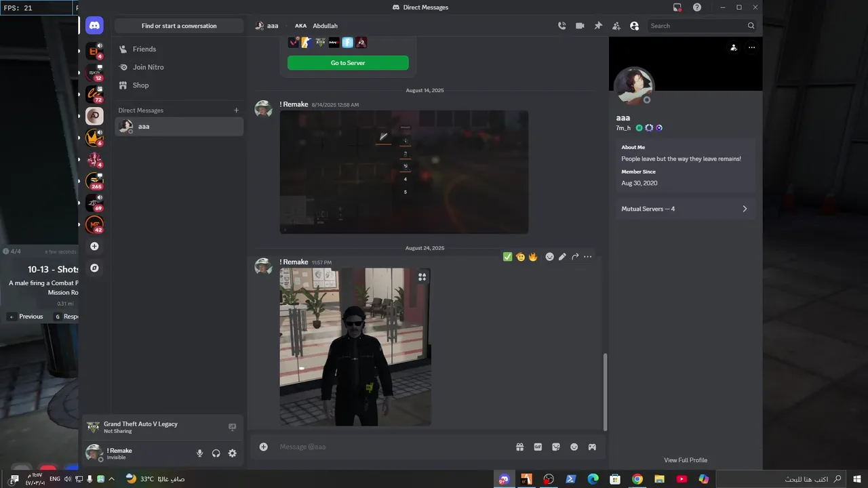The width and height of the screenshot is (868, 488).
Task: Open Microsoft Edge from taskbar
Action: tap(593, 479)
